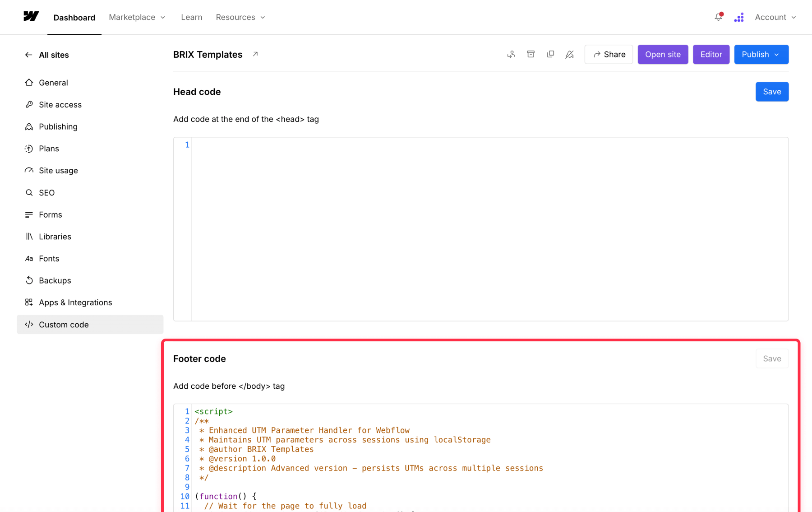Click the Share button
812x512 pixels.
point(609,54)
